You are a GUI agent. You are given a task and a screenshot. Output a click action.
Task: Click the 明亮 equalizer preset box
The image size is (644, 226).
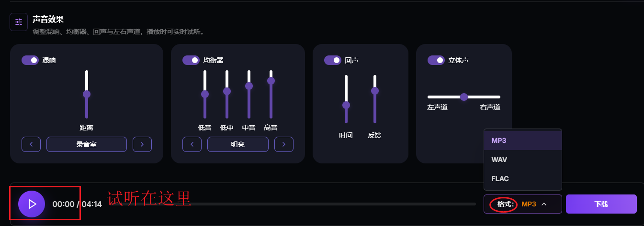coord(238,144)
